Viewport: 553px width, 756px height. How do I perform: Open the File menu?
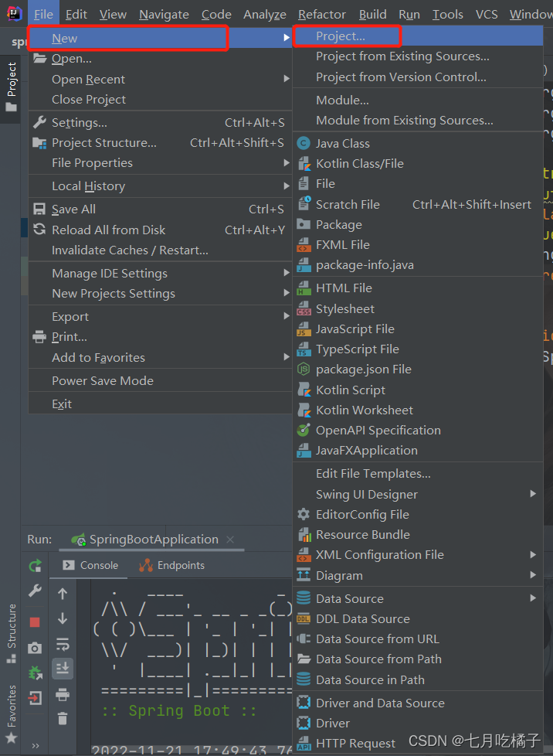coord(43,15)
